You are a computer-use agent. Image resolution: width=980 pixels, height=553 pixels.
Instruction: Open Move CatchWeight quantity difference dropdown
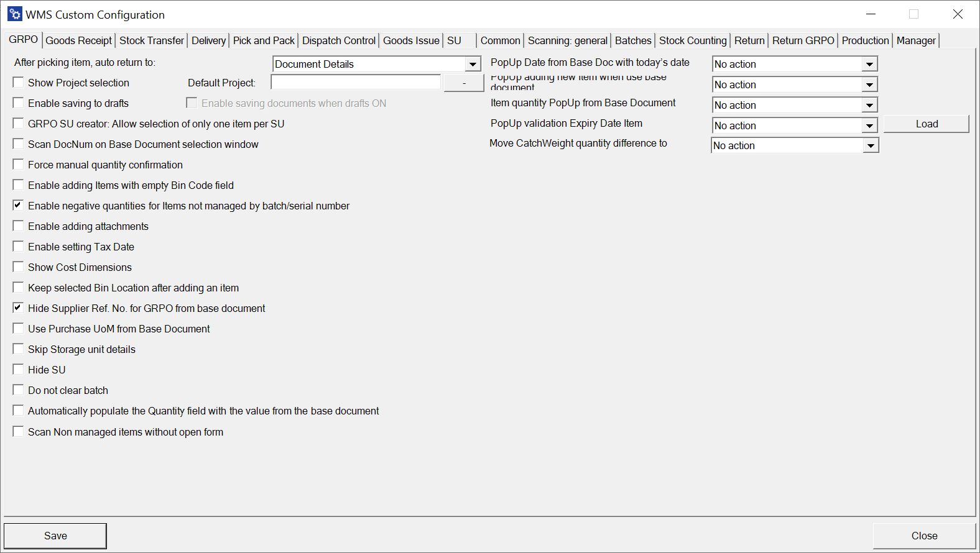(x=871, y=145)
